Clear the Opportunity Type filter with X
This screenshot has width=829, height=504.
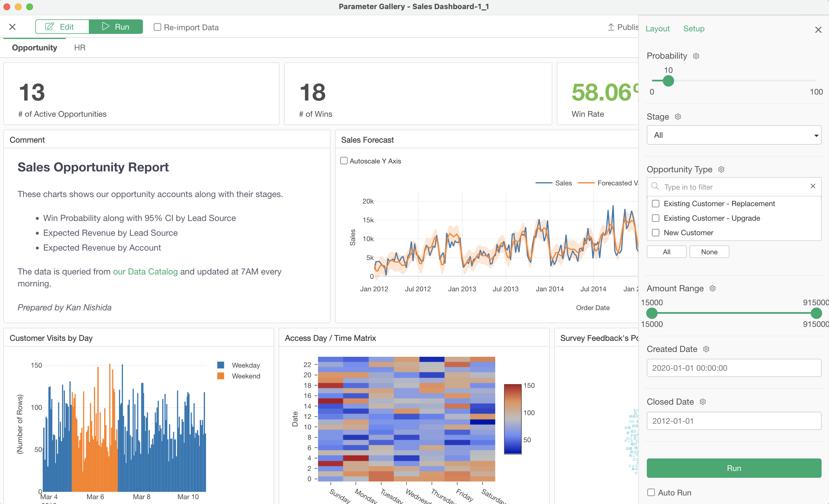click(813, 187)
